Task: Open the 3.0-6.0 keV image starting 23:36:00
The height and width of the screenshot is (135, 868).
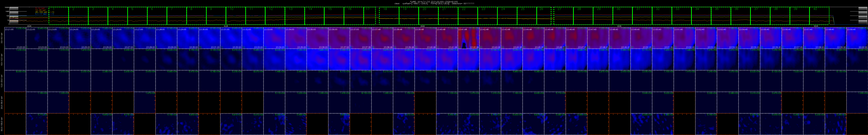Action: point(339,38)
